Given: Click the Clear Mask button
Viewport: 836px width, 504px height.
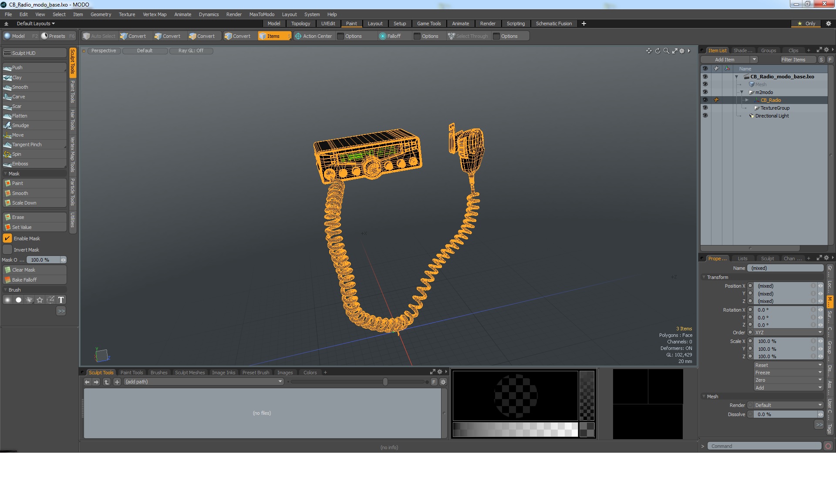Looking at the screenshot, I should [24, 270].
